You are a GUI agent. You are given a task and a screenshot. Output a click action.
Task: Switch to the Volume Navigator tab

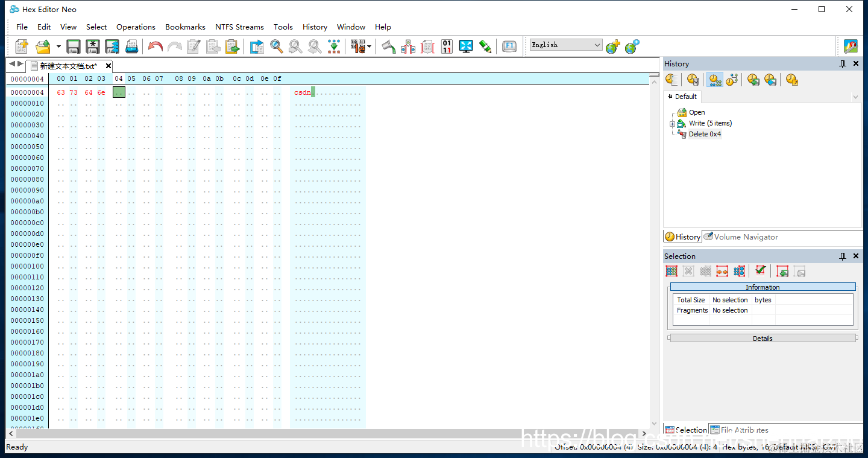click(x=741, y=237)
